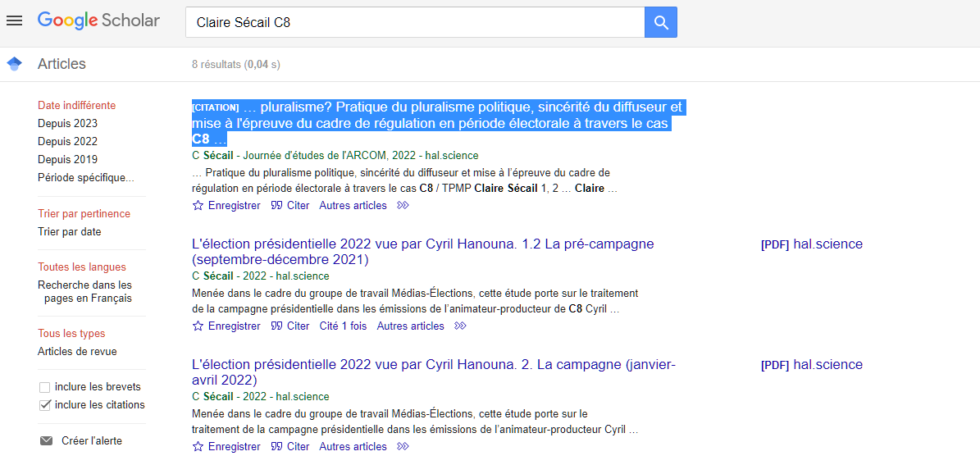Click Citer on the pluralisme result
The width and height of the screenshot is (980, 465).
(x=299, y=205)
